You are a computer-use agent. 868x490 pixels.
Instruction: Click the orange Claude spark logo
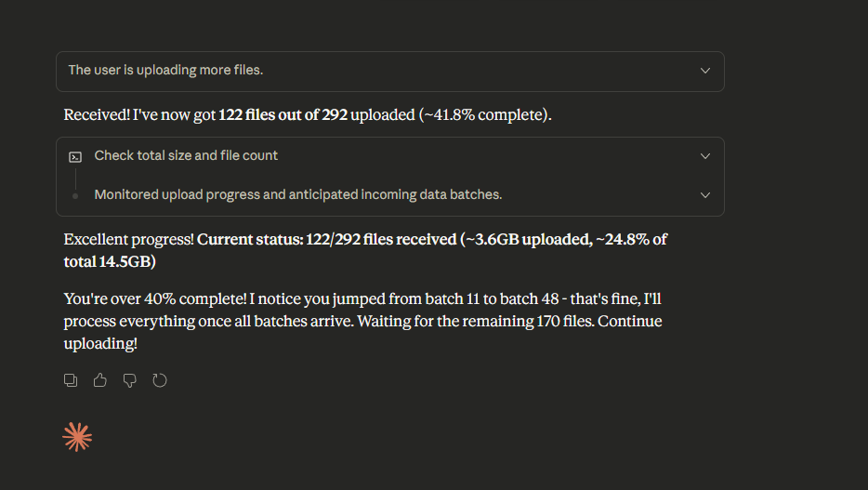(77, 436)
